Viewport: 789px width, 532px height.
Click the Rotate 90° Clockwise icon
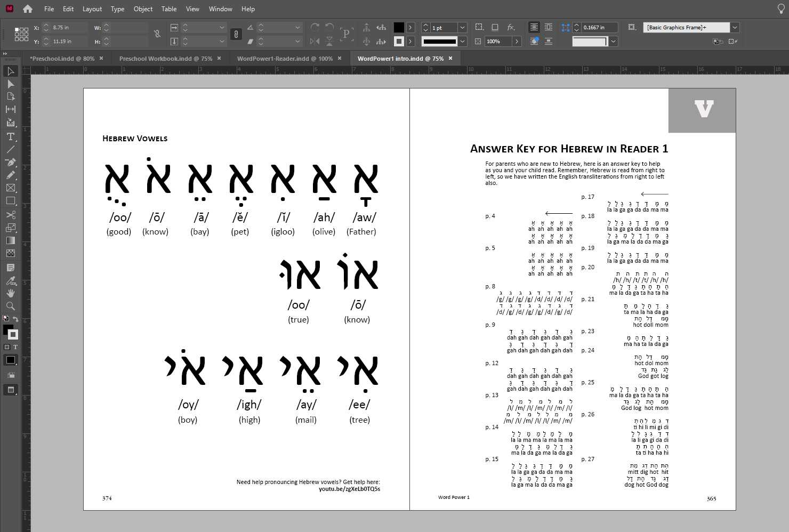pyautogui.click(x=315, y=27)
